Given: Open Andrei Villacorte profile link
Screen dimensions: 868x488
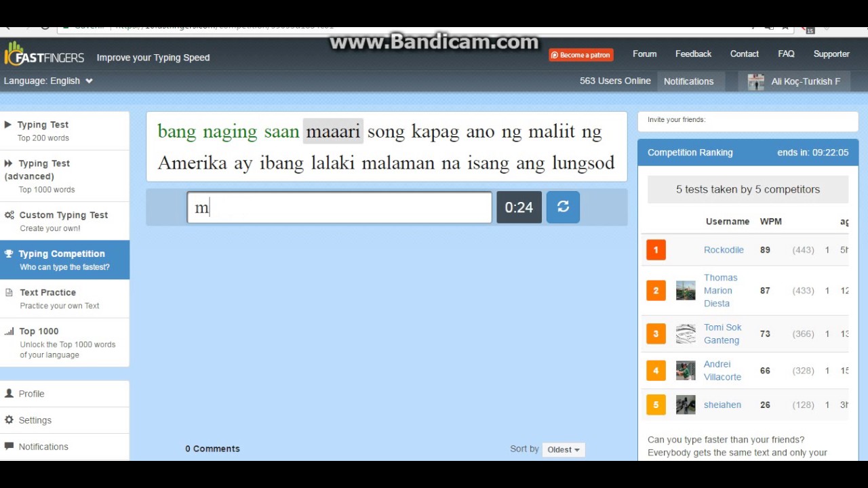Looking at the screenshot, I should point(722,371).
